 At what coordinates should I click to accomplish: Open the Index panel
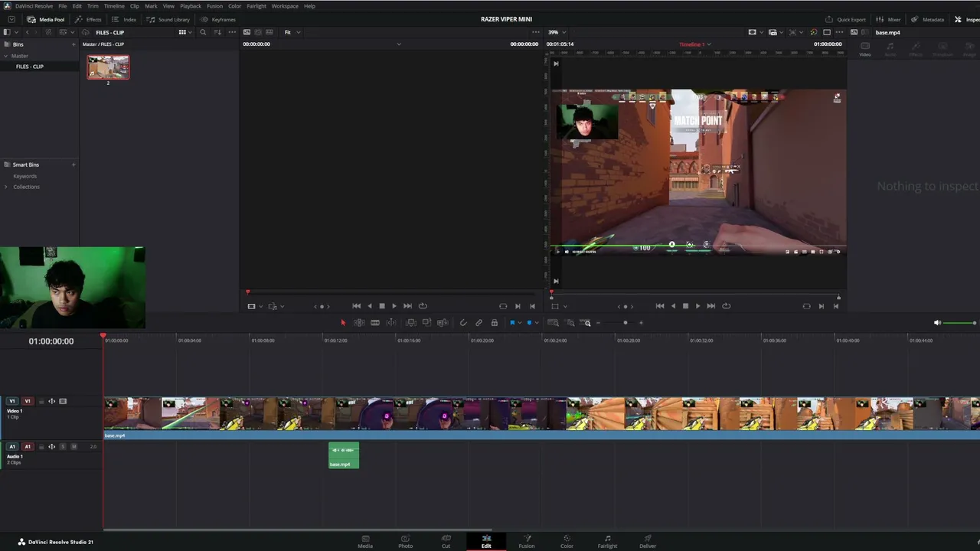[x=124, y=19]
